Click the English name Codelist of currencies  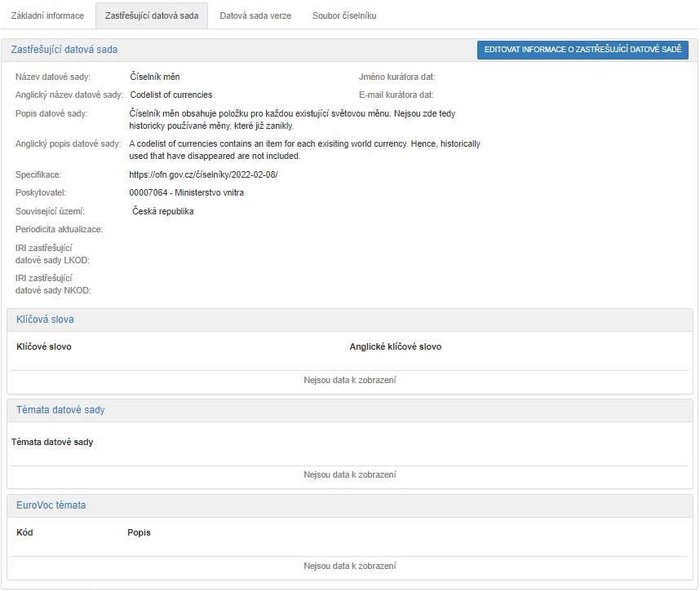tap(171, 95)
